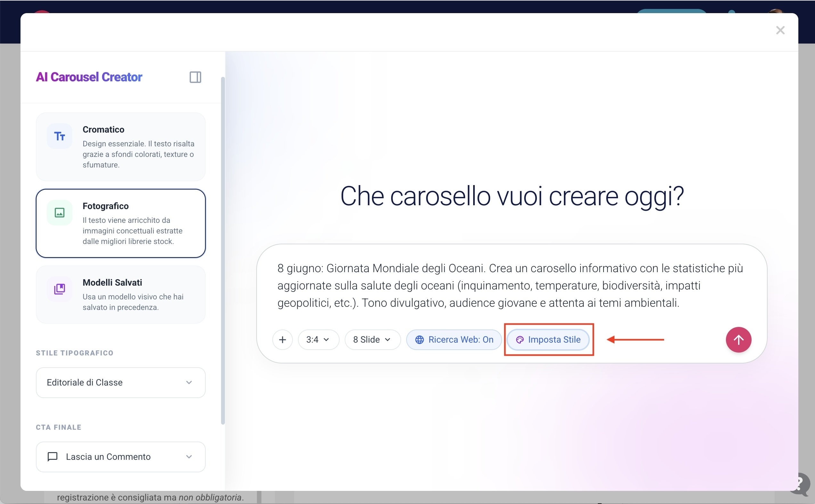Screen dimensions: 815x504
Task: Open the 3:4 aspect ratio dropdown
Action: [318, 340]
